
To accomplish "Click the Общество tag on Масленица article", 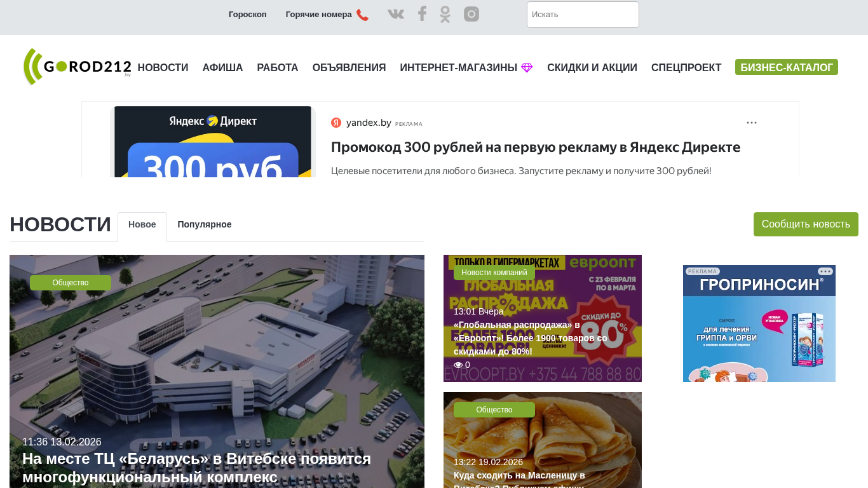I will 494,410.
